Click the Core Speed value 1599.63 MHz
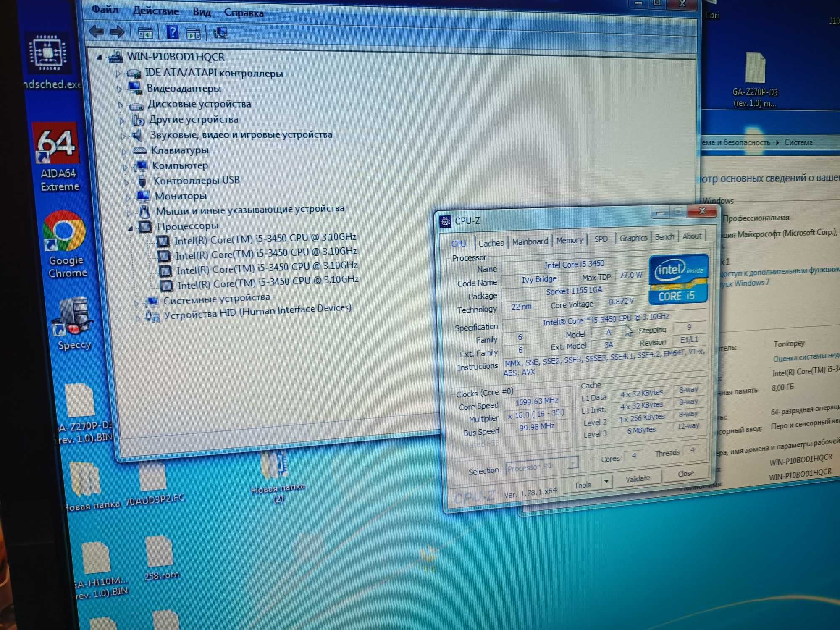The width and height of the screenshot is (840, 630). pos(537,402)
